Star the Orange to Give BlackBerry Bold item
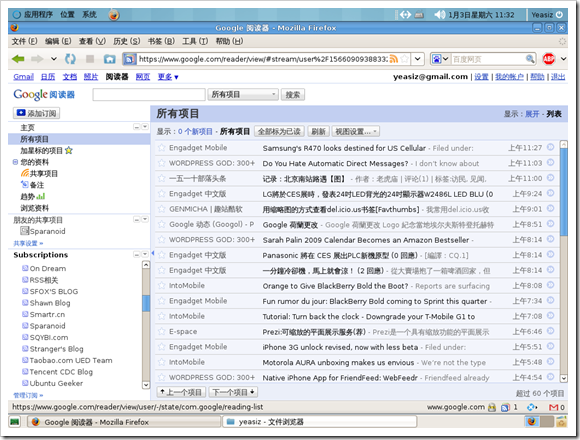580x440 pixels. pos(161,285)
